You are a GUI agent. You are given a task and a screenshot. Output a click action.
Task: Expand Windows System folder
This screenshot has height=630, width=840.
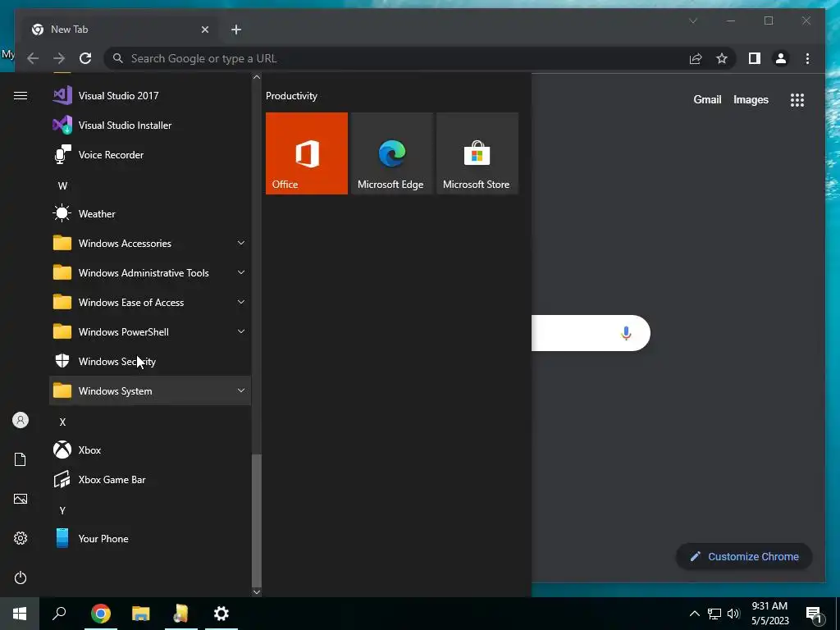[x=150, y=391]
